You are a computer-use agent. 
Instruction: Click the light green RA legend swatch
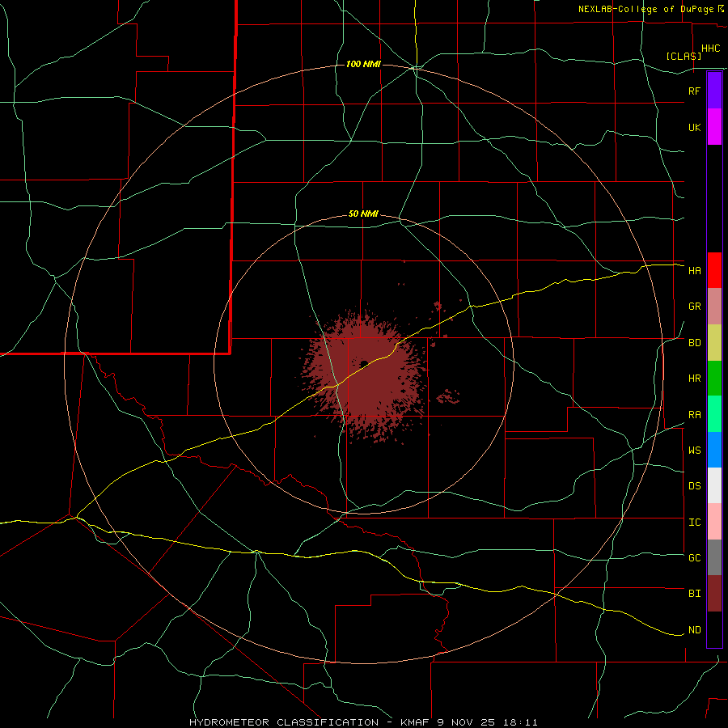pyautogui.click(x=714, y=414)
